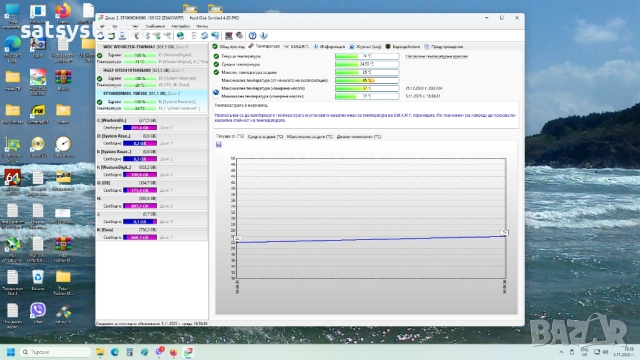Screen dimensions: 640x360
Task: Select the D: [System Rese..] partition row
Action: pos(152,139)
